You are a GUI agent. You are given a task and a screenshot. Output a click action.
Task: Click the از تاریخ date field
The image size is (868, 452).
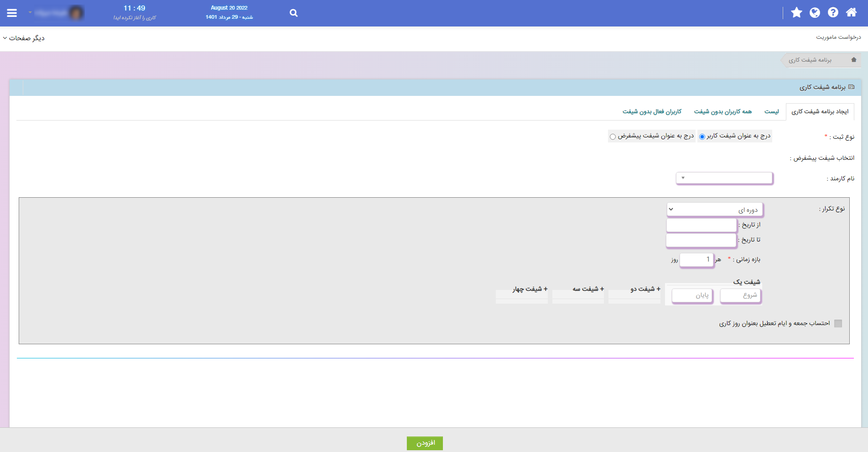[x=702, y=225]
